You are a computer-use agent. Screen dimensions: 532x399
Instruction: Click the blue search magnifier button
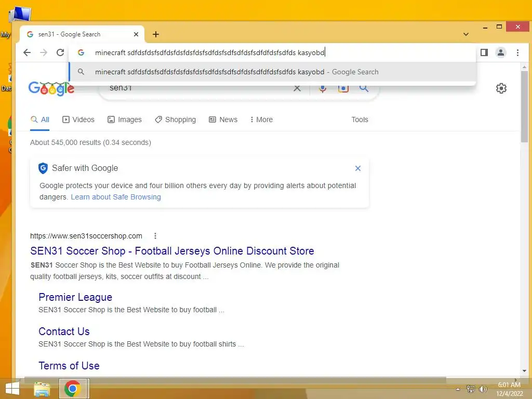(364, 88)
